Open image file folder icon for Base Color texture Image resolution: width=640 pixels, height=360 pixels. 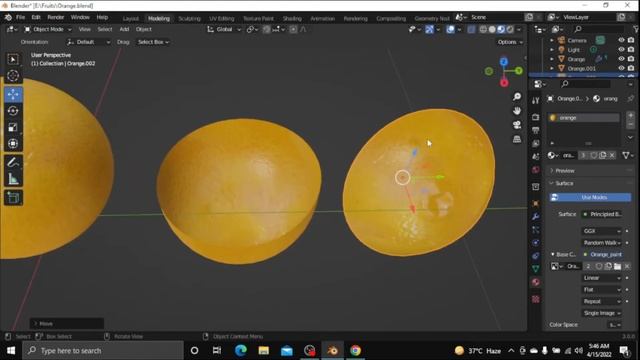618,266
